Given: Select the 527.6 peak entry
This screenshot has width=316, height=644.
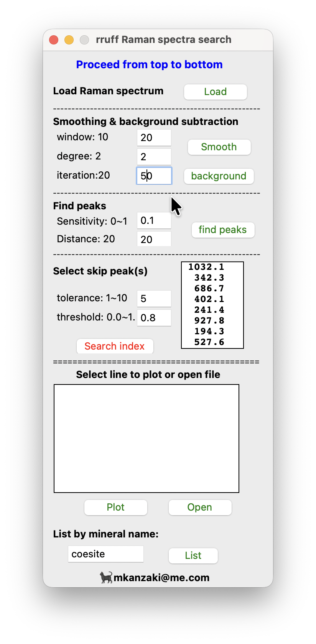Looking at the screenshot, I should coord(209,342).
